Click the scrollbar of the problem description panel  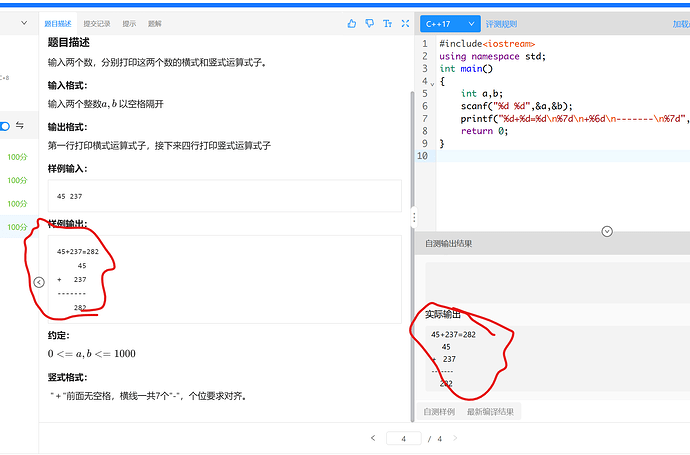coord(412,255)
